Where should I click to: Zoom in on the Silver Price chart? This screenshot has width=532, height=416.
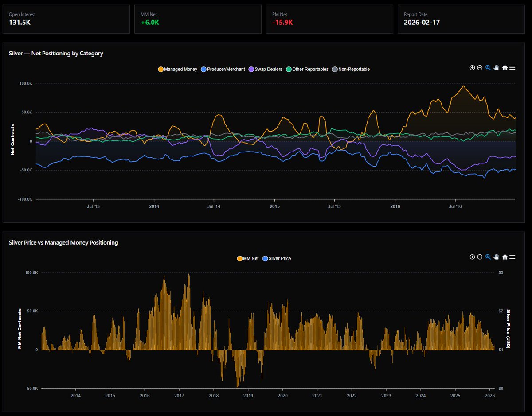click(x=472, y=257)
